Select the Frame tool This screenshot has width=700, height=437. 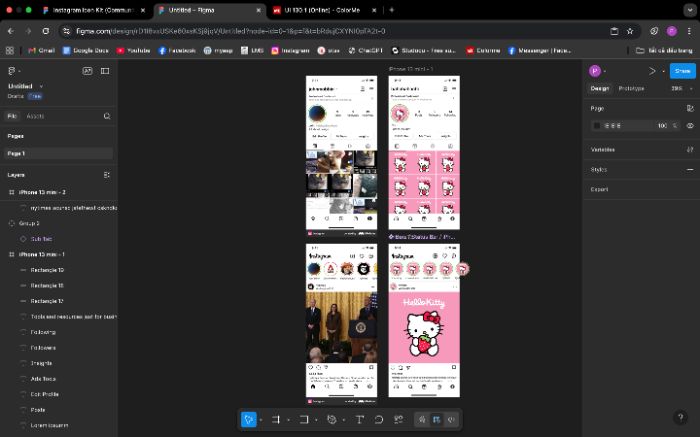coord(276,419)
